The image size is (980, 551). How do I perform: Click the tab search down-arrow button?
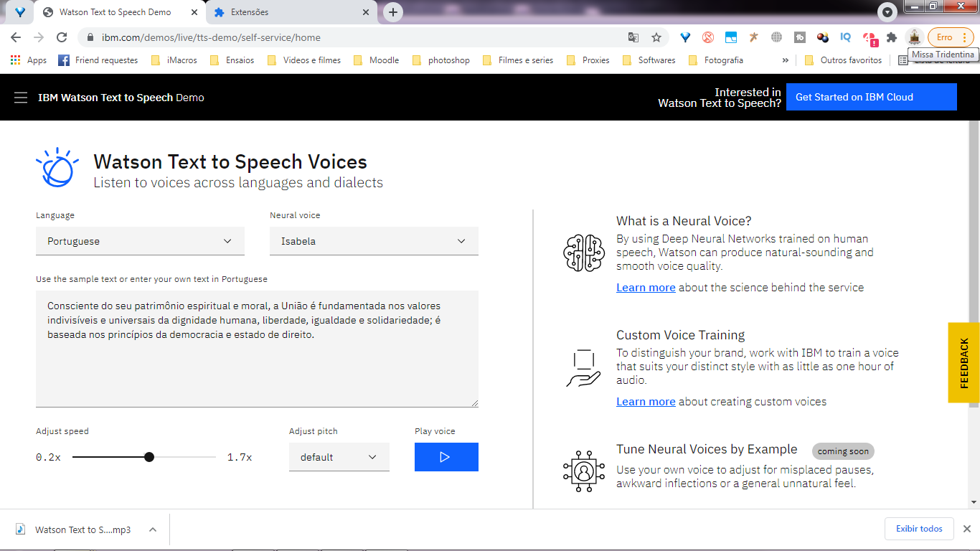click(x=888, y=12)
